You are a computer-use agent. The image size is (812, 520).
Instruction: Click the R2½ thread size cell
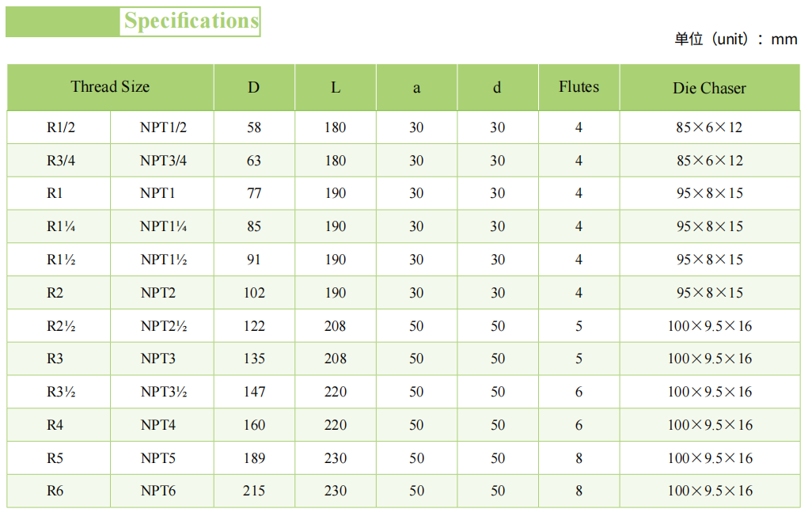[61, 326]
